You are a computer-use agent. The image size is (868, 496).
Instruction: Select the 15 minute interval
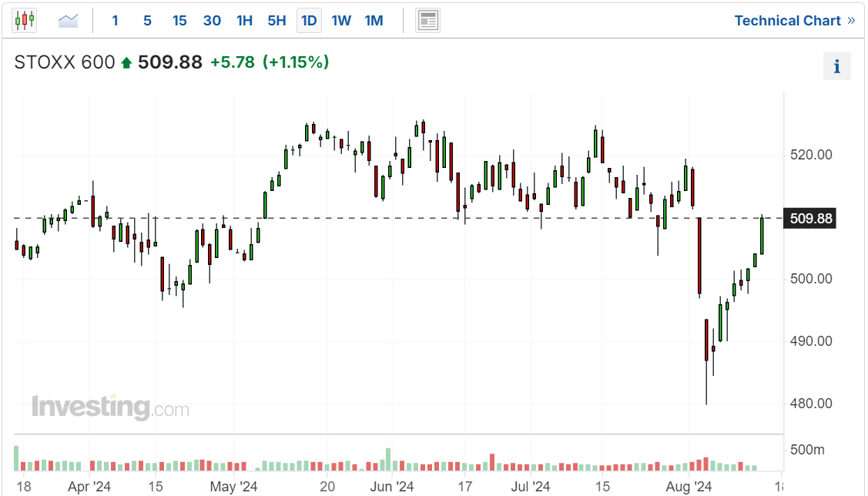coord(179,21)
